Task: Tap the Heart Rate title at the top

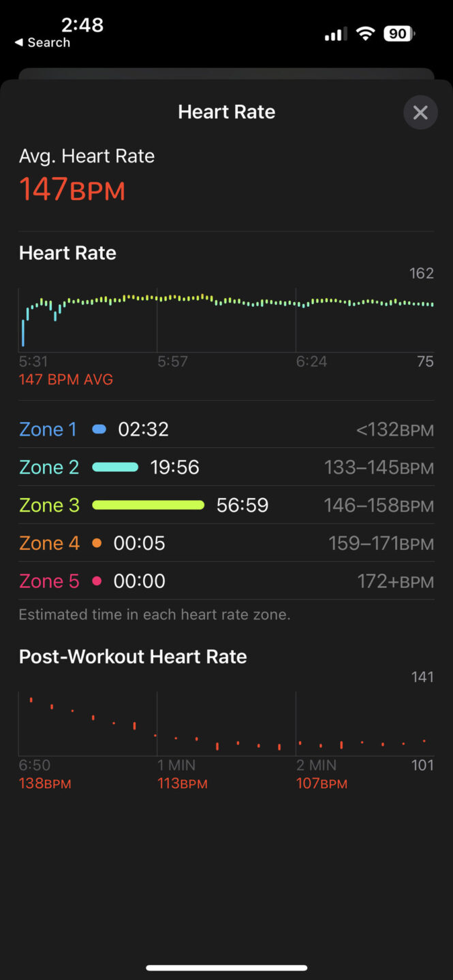Action: click(x=226, y=112)
